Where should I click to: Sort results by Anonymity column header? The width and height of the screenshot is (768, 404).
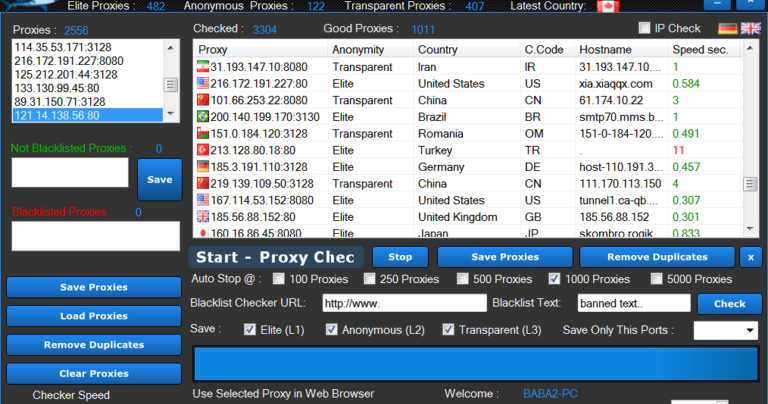(370, 49)
